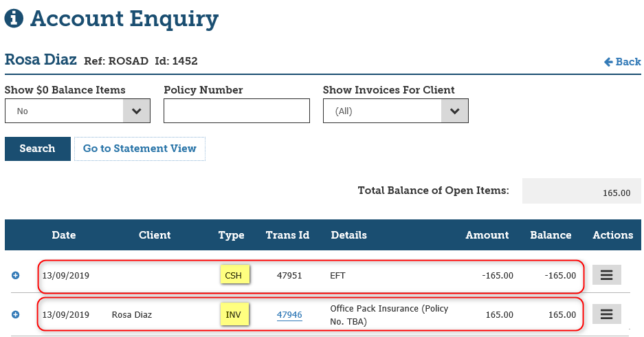Open actions menu for the EFT transaction

[606, 275]
